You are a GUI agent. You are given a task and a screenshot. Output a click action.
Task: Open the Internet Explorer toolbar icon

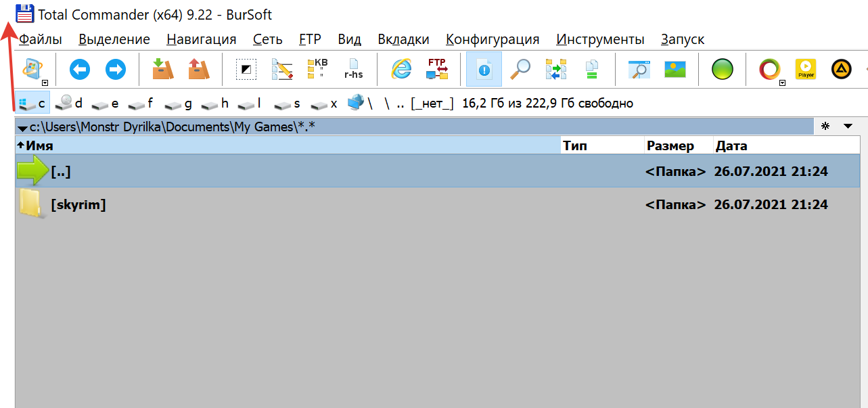[401, 69]
